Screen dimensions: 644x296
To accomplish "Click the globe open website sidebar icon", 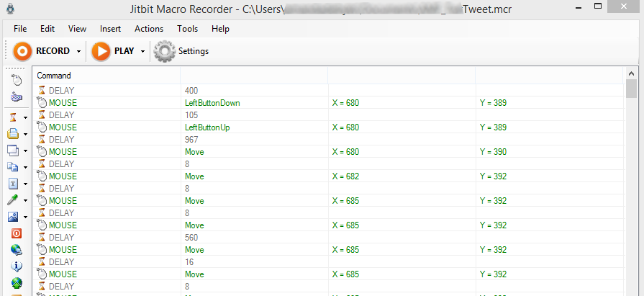I will click(16, 250).
